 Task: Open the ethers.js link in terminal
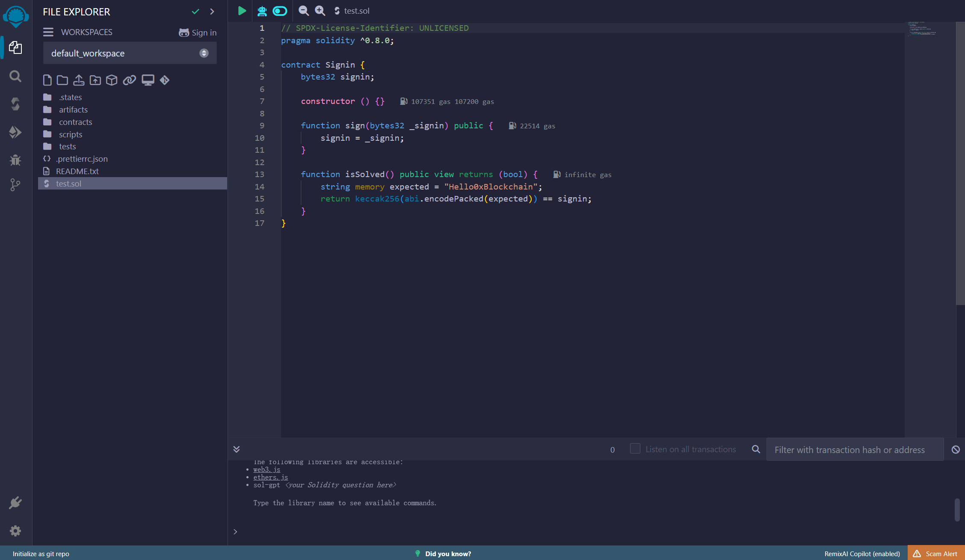click(x=271, y=477)
